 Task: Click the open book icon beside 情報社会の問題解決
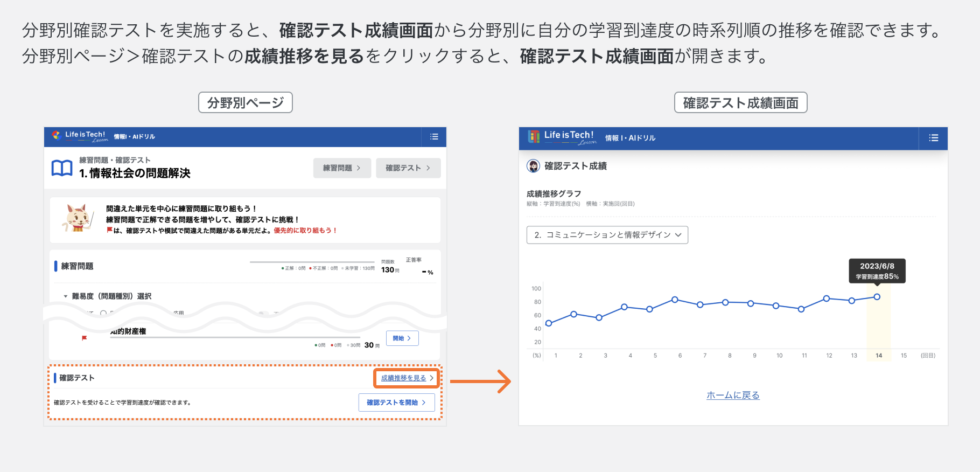click(62, 168)
